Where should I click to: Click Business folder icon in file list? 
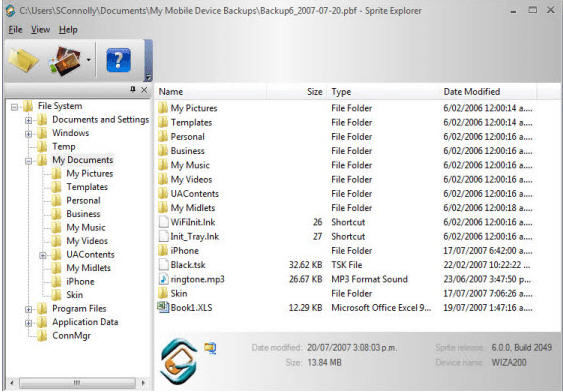click(163, 150)
